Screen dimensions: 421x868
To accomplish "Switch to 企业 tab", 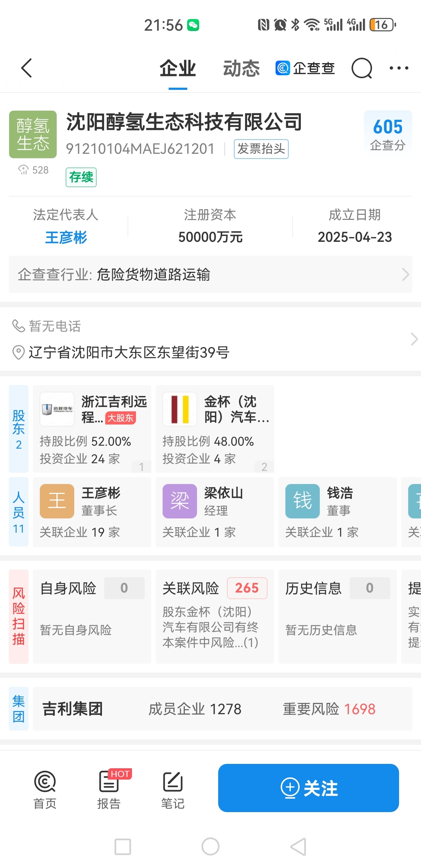I will pos(178,68).
